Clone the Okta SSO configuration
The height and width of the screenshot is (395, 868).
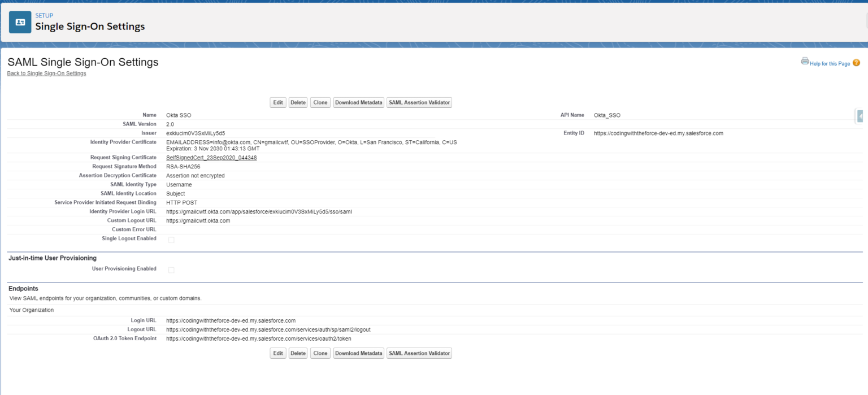(x=320, y=102)
